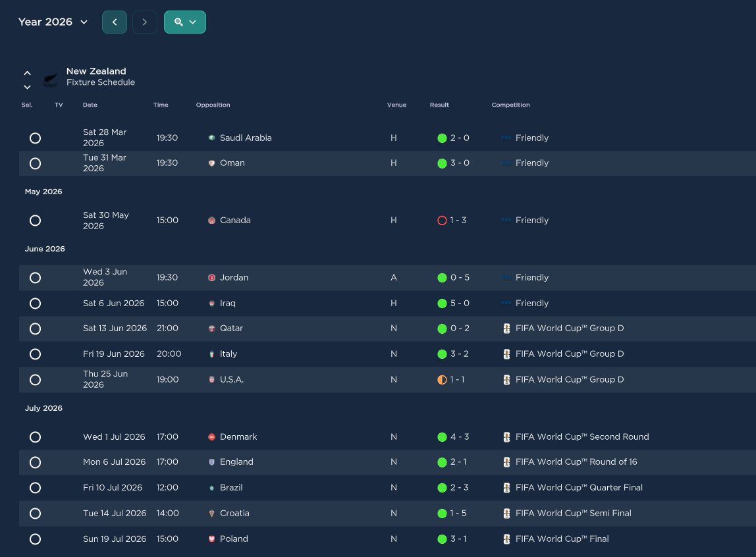756x557 pixels.
Task: Open the Brazil opponent link
Action: pyautogui.click(x=231, y=487)
